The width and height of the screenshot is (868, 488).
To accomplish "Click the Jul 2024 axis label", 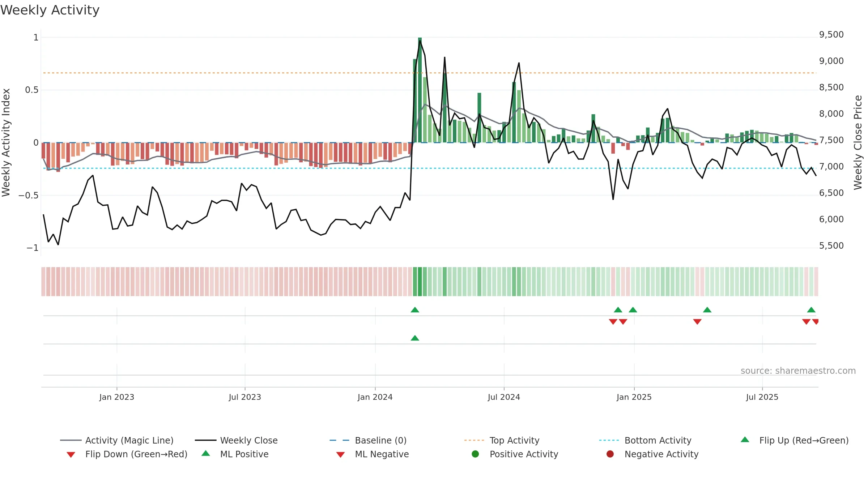I will click(x=504, y=397).
